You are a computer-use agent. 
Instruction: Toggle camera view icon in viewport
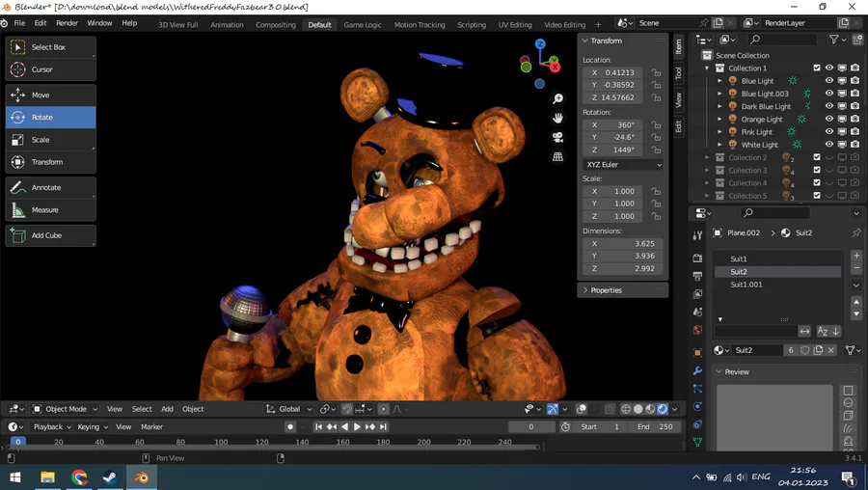click(557, 137)
